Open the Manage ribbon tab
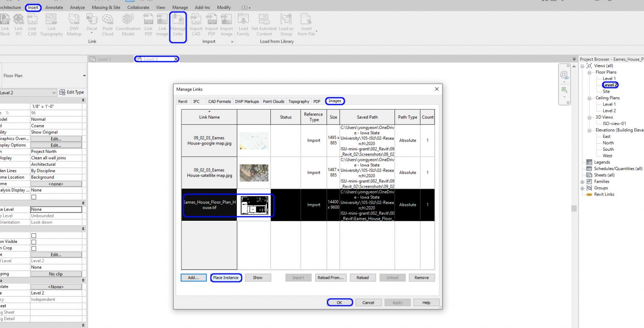Viewport: 644px width, 328px height. pos(180,7)
